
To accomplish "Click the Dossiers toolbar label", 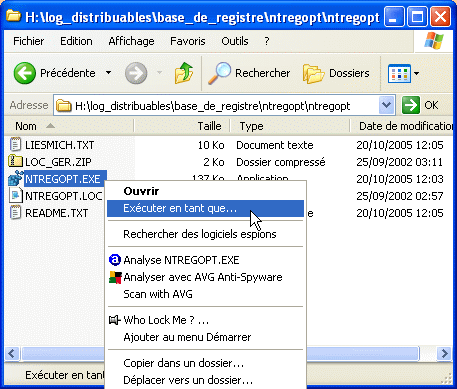I will [349, 73].
